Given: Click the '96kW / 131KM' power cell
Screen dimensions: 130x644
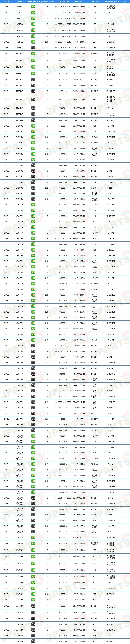Looking at the screenshot, I should [79, 120].
